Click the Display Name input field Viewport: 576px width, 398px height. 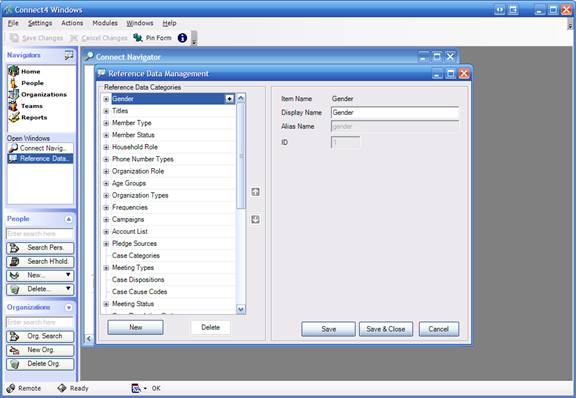tap(395, 112)
